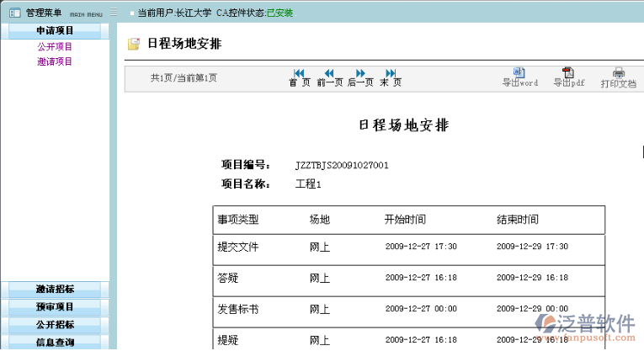Open the 信息查询 sidebar section

[55, 342]
